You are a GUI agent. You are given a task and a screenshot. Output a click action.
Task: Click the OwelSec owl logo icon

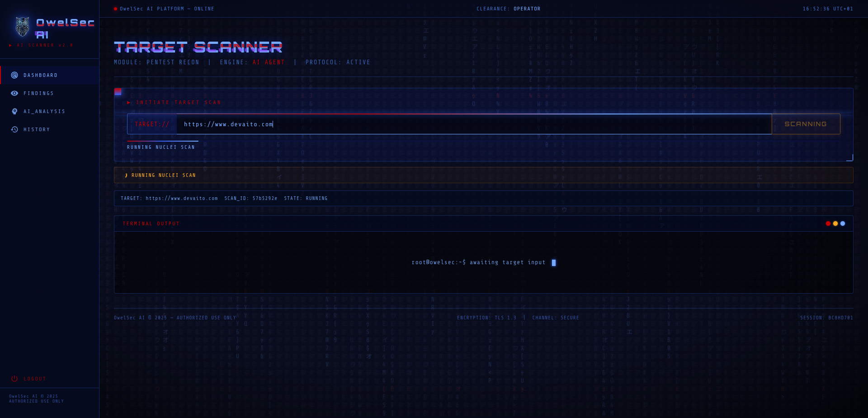pos(23,27)
